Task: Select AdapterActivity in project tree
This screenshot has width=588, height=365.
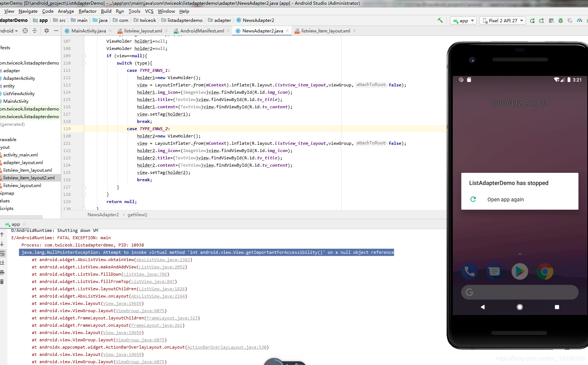Action: 19,78
